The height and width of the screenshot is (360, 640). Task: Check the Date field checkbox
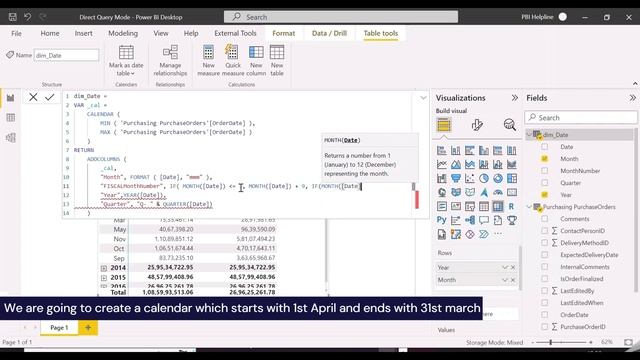point(544,147)
